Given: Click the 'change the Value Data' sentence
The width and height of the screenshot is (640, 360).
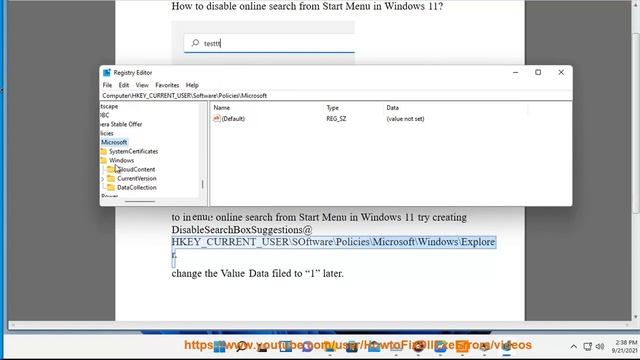Looking at the screenshot, I should (x=258, y=273).
